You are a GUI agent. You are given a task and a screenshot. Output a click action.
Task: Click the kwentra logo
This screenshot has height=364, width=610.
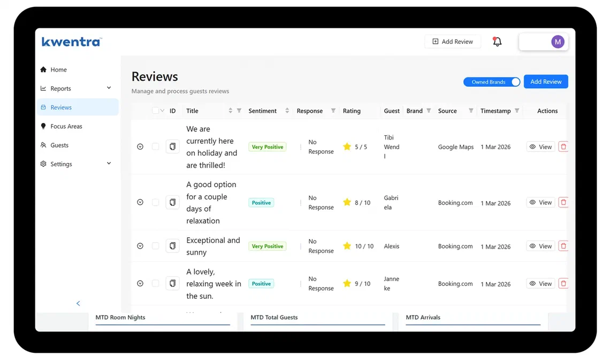point(72,42)
